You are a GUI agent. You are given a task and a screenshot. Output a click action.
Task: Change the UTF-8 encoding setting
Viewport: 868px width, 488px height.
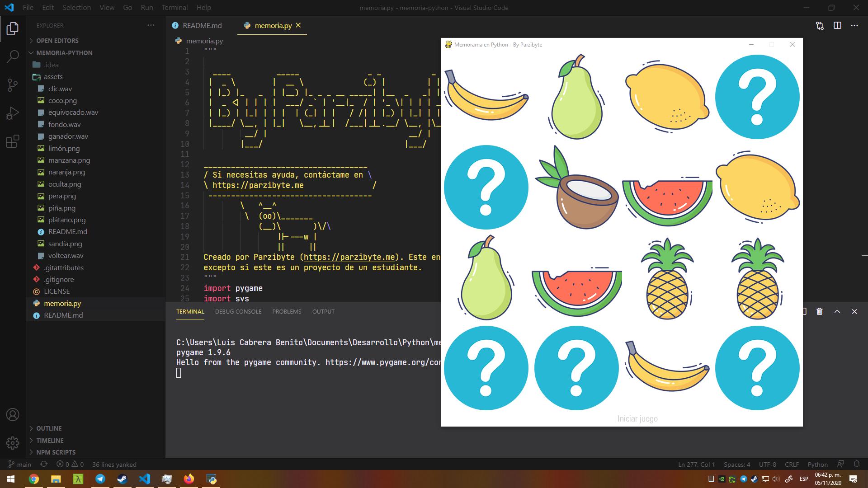pyautogui.click(x=767, y=464)
